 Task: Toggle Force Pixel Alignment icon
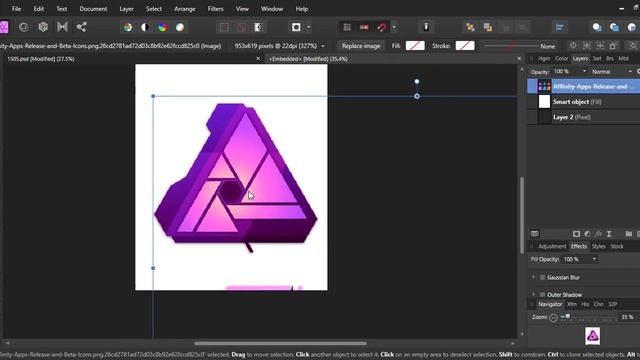click(x=364, y=27)
